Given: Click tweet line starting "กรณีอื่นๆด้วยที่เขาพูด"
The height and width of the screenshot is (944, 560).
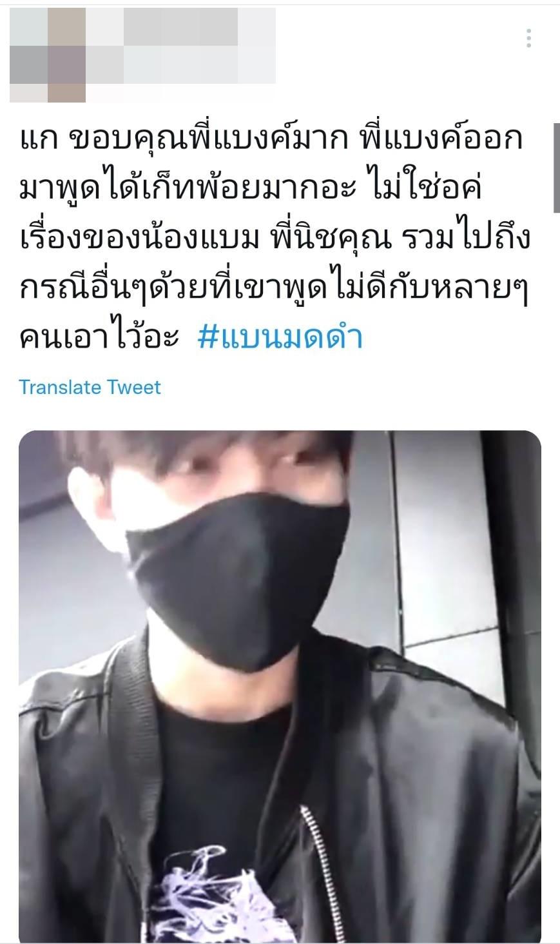Looking at the screenshot, I should pos(275,288).
